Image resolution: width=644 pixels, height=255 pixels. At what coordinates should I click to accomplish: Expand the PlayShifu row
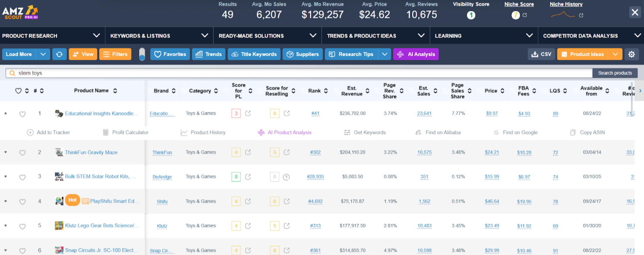[6, 201]
